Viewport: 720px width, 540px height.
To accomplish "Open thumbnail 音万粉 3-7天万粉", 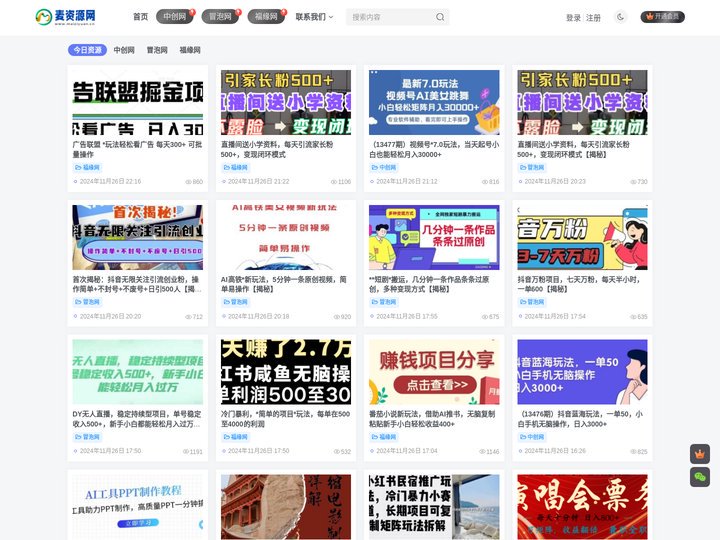I will coord(582,237).
